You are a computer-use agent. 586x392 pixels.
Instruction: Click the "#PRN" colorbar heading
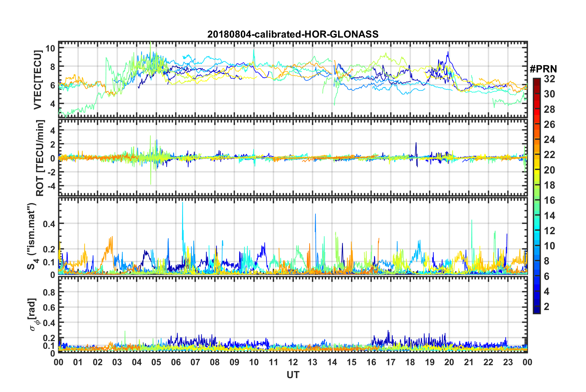[x=543, y=69]
